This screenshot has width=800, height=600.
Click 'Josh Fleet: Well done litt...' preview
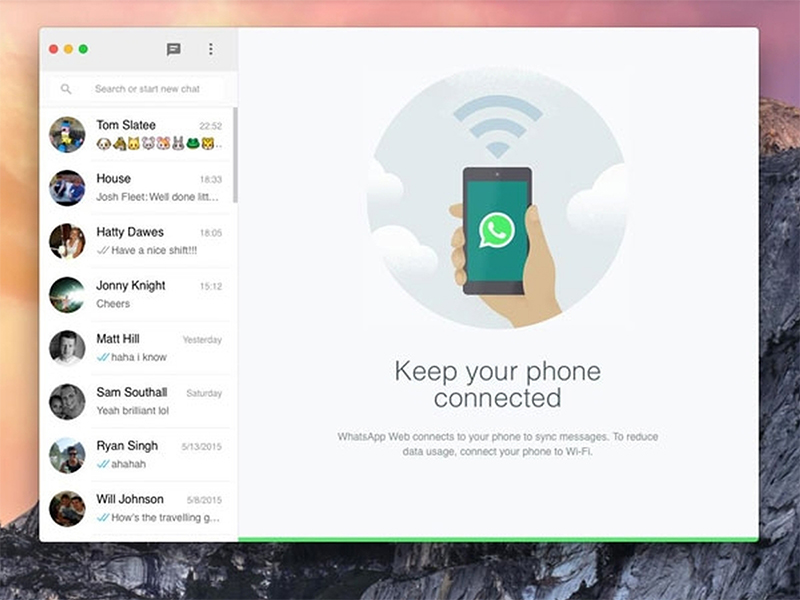tap(157, 197)
